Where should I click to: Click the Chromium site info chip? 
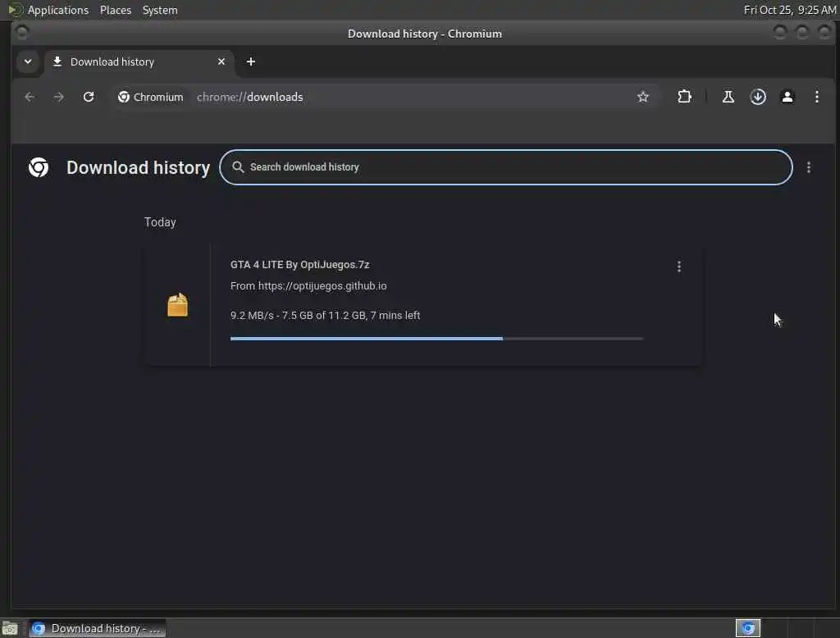point(151,97)
